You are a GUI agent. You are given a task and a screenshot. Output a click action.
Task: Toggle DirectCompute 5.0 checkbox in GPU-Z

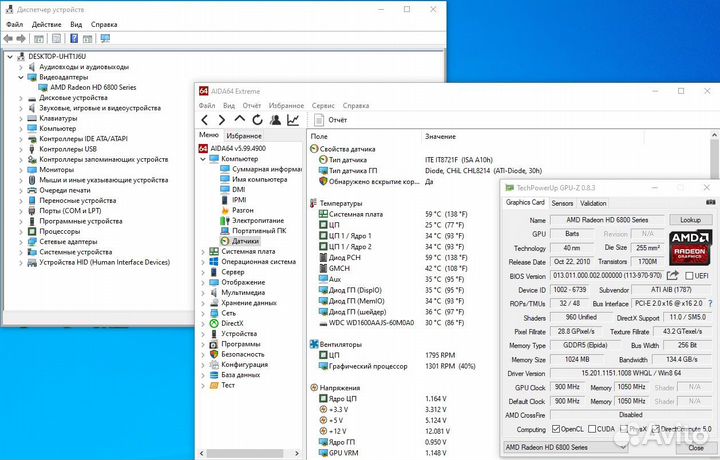pyautogui.click(x=655, y=429)
